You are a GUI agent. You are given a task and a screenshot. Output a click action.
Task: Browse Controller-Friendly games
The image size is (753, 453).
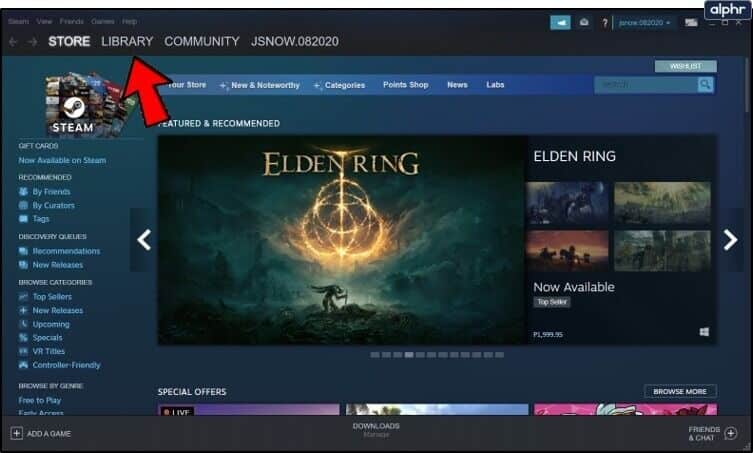66,365
